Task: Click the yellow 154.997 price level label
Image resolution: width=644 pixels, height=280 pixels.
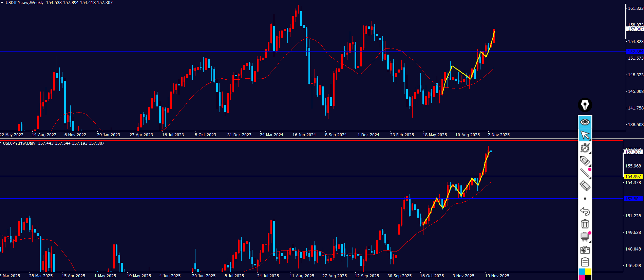Action: [x=633, y=176]
